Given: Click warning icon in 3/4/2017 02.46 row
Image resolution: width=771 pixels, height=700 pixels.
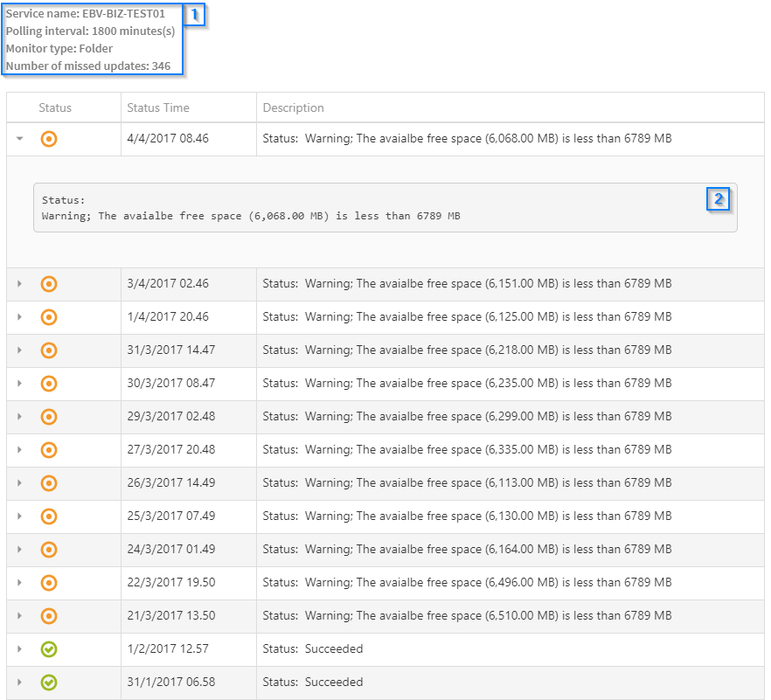Looking at the screenshot, I should (49, 284).
